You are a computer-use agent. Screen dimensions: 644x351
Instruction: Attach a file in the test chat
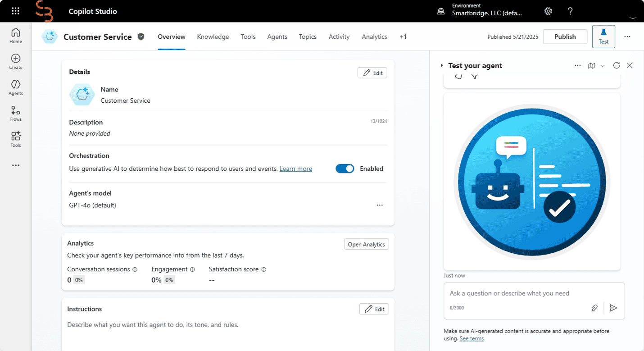tap(594, 308)
